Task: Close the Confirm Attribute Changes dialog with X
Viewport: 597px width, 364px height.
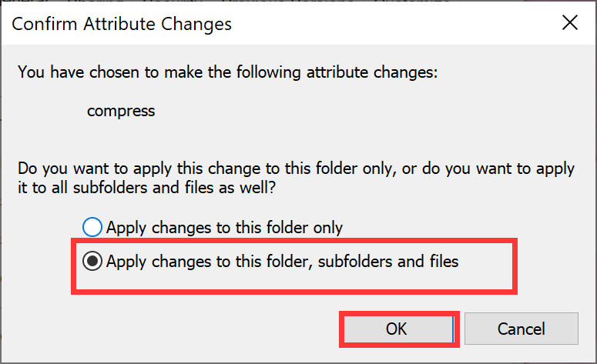Action: pyautogui.click(x=570, y=24)
